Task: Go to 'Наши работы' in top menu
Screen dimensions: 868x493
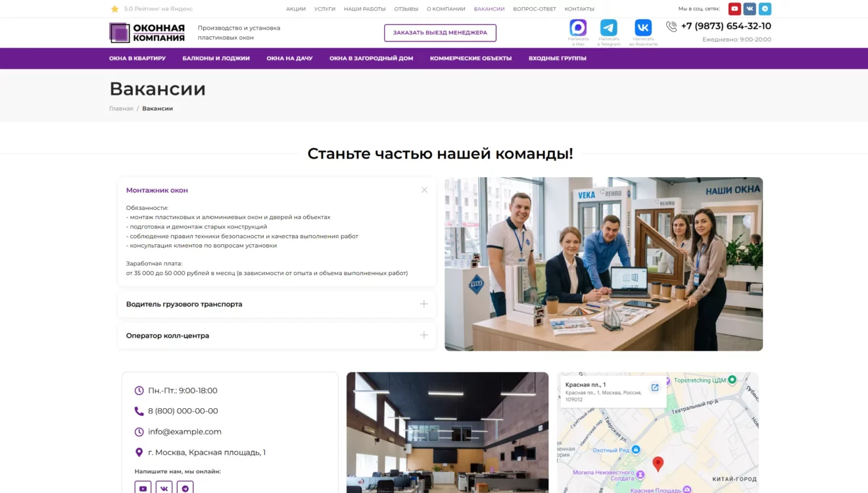Action: (365, 9)
